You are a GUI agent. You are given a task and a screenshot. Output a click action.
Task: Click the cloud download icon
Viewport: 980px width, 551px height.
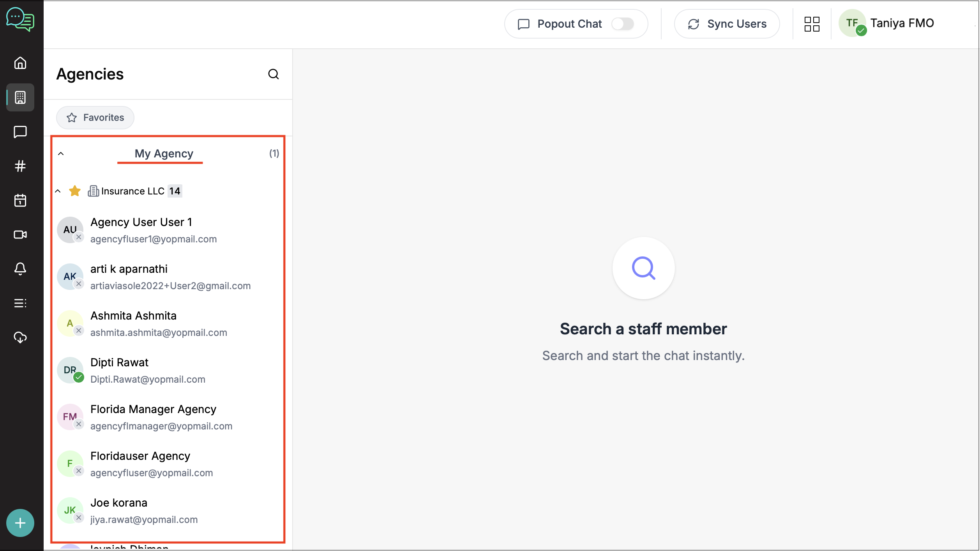[20, 337]
